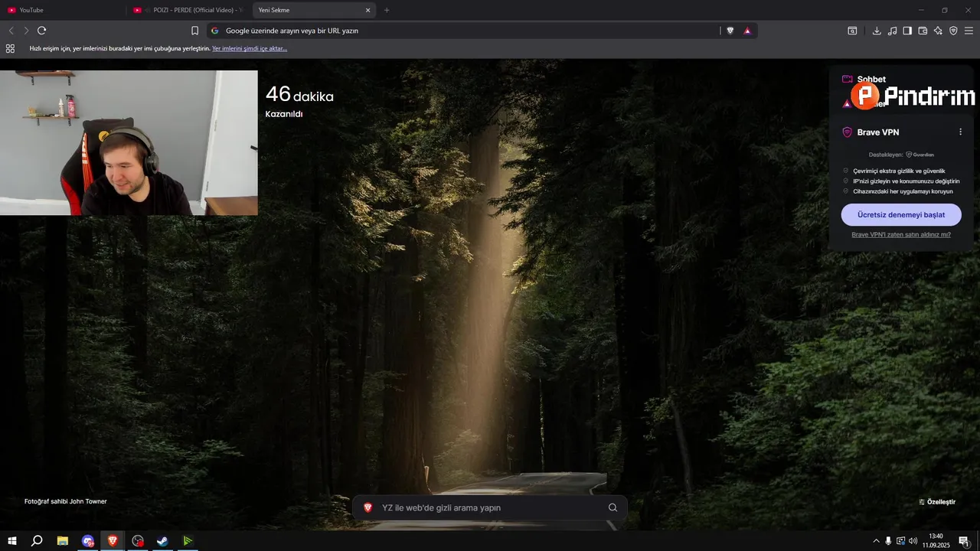Open OBS Studio from taskbar
Image resolution: width=980 pixels, height=551 pixels.
tap(138, 541)
